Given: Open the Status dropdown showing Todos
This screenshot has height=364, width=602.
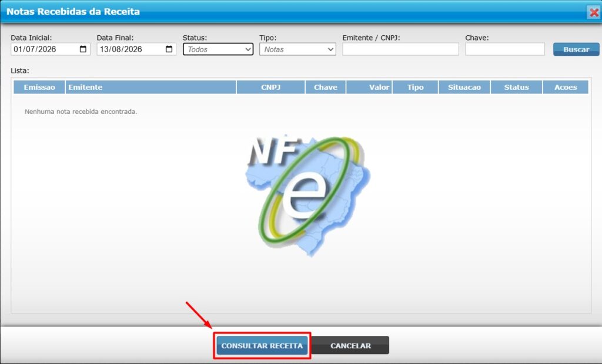Looking at the screenshot, I should (218, 49).
